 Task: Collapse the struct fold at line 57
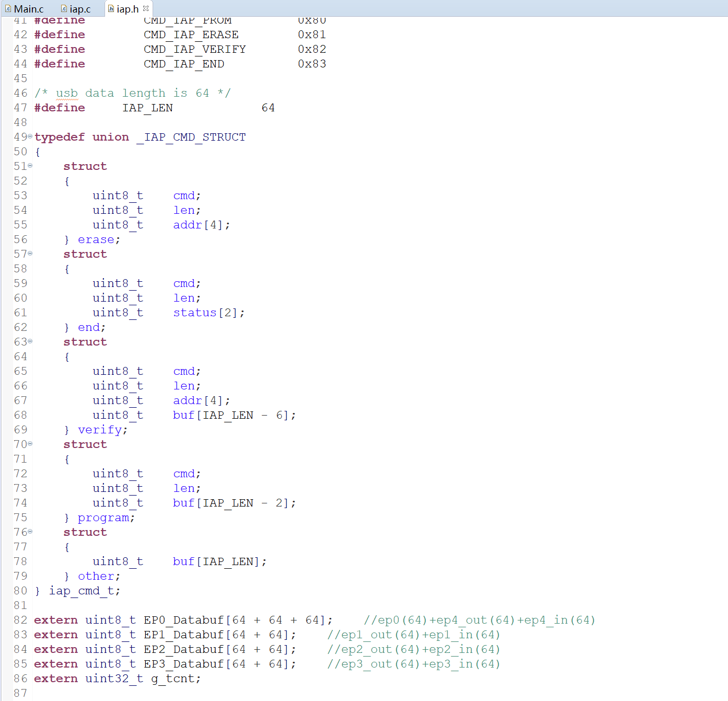point(30,254)
